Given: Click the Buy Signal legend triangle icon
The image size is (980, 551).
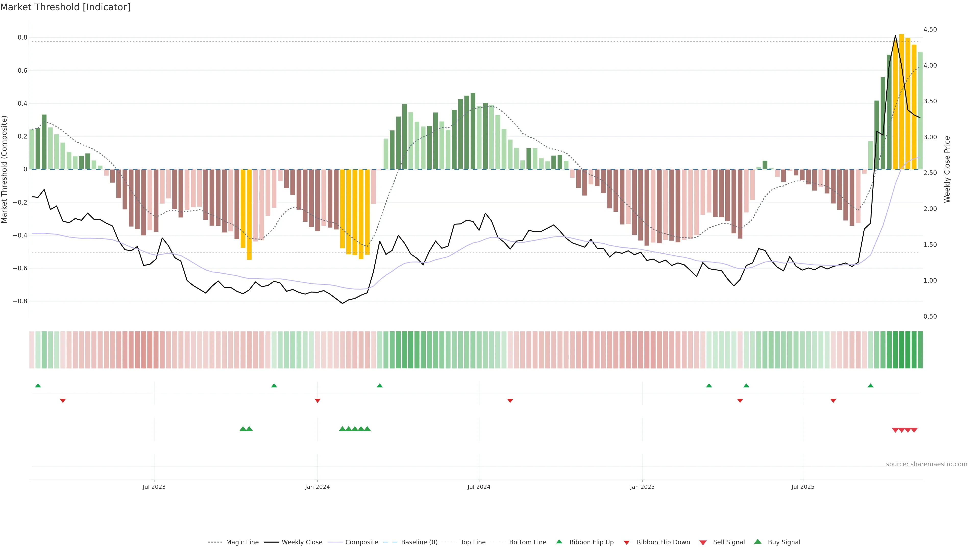Looking at the screenshot, I should 757,542.
